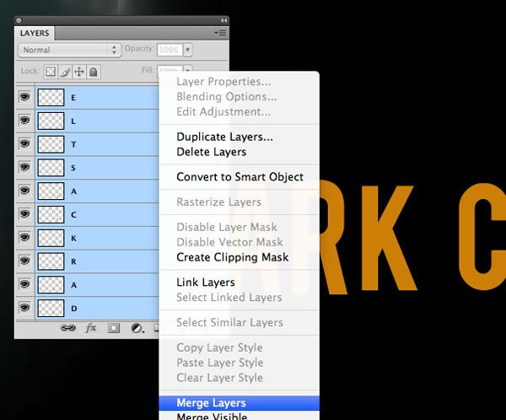506x420 pixels.
Task: Click layer K thumbnail
Action: 51,238
